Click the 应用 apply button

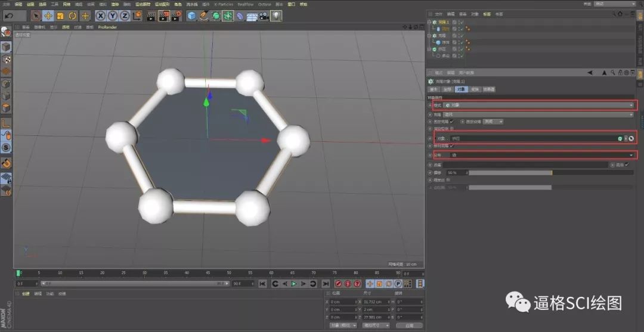(409, 325)
